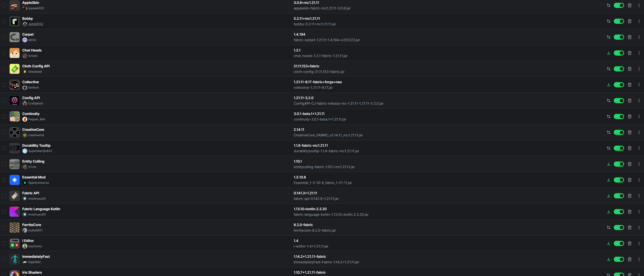Switch version of Carpet mod
Screen dimensions: 644x276
608,37
